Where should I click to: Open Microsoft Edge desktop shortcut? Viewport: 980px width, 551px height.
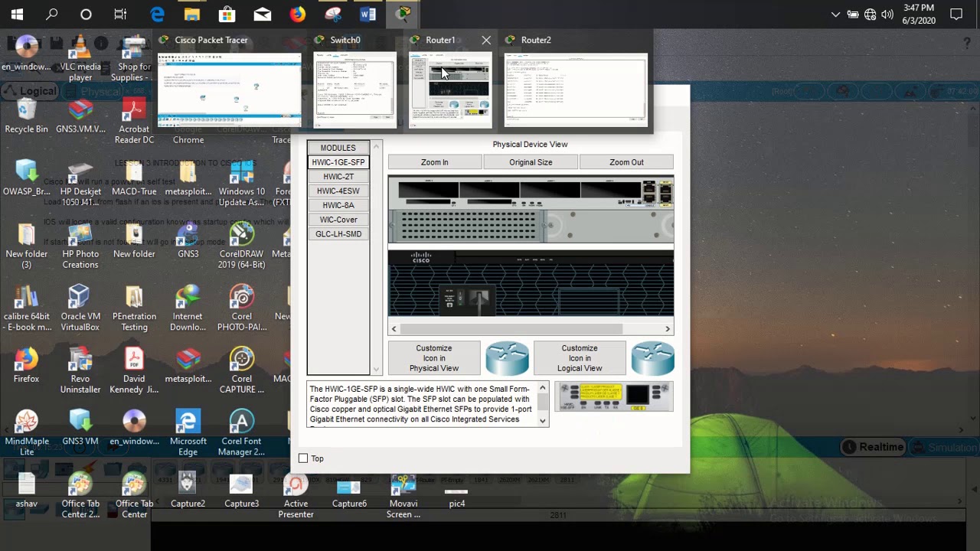(x=188, y=434)
